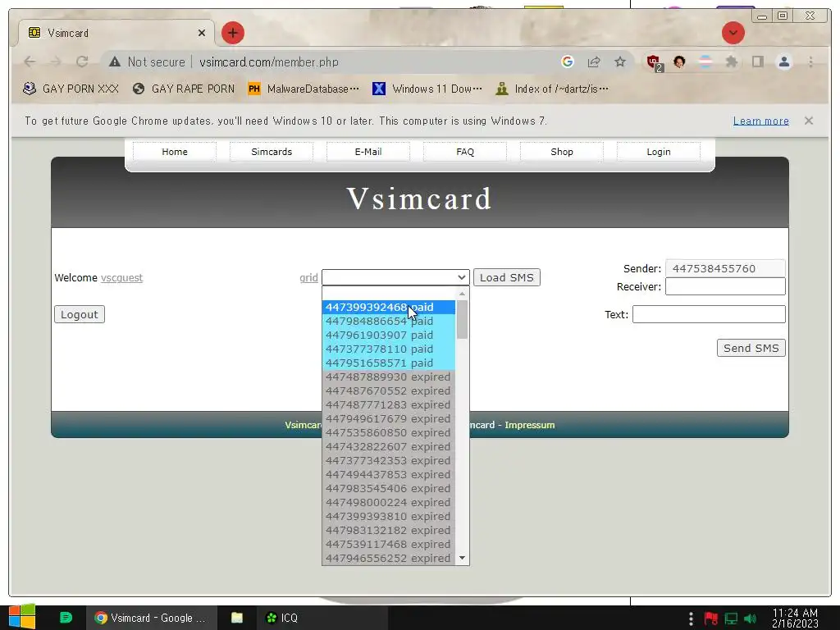The image size is (840, 630).
Task: Click the Send SMS button
Action: click(751, 348)
